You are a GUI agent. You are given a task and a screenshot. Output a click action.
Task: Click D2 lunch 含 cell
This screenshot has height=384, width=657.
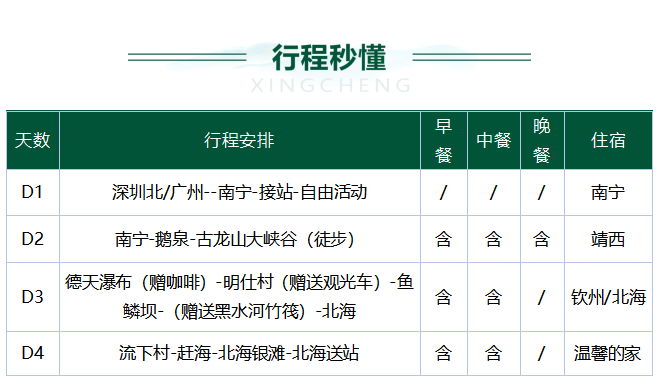494,239
